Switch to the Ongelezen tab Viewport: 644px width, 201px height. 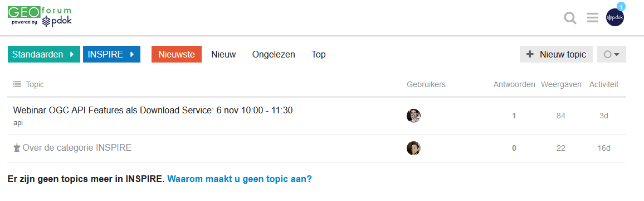274,54
